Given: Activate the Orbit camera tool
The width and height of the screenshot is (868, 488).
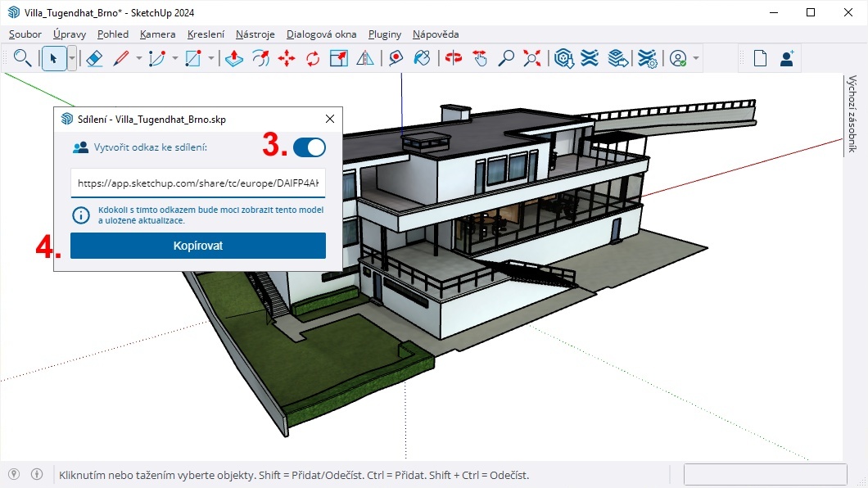Looking at the screenshot, I should (453, 58).
